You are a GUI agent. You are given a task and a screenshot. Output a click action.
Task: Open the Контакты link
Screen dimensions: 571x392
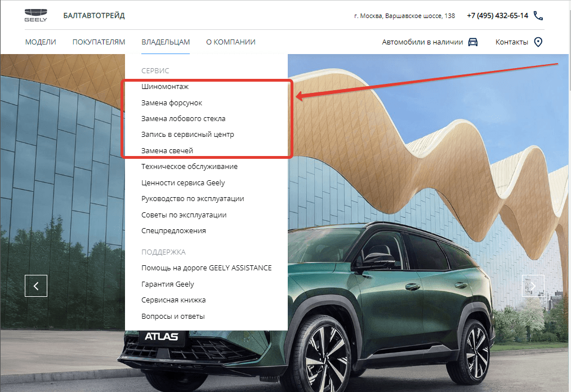[512, 42]
